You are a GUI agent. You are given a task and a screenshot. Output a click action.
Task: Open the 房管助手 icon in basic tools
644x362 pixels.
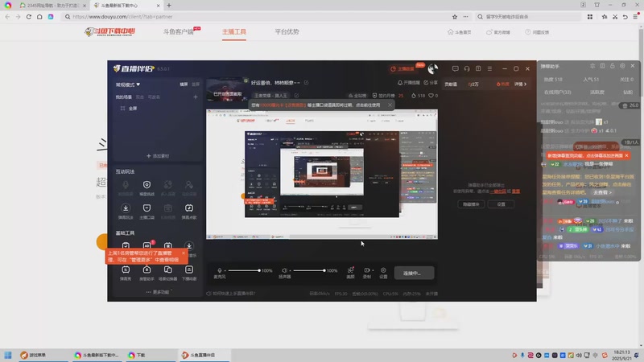coord(147,269)
